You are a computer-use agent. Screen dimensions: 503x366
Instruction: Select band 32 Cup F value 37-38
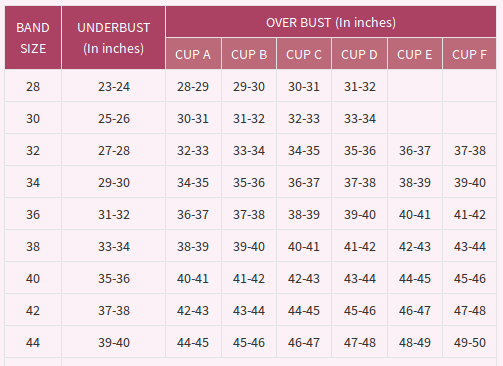tap(470, 151)
